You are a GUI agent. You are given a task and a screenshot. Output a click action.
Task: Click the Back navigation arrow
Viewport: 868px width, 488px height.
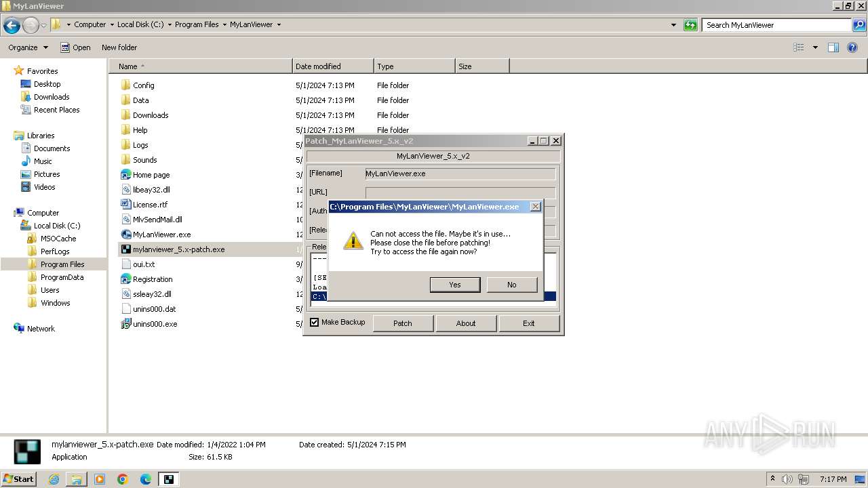coord(12,25)
